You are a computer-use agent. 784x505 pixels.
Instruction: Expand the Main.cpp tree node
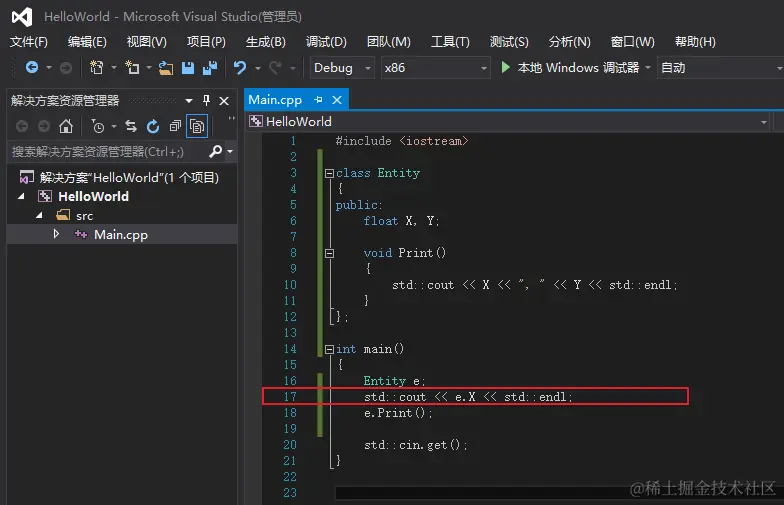(x=56, y=234)
